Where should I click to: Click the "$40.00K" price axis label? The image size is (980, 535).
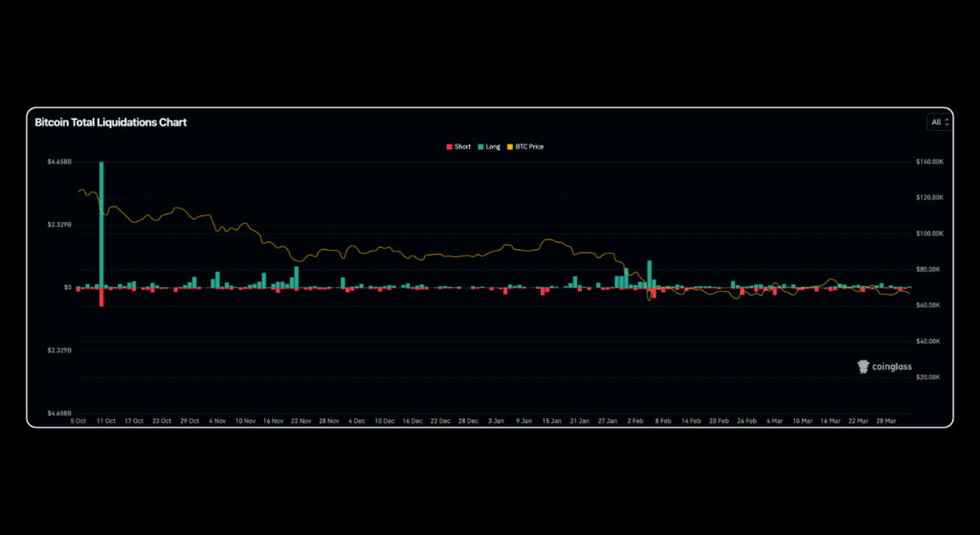(928, 342)
